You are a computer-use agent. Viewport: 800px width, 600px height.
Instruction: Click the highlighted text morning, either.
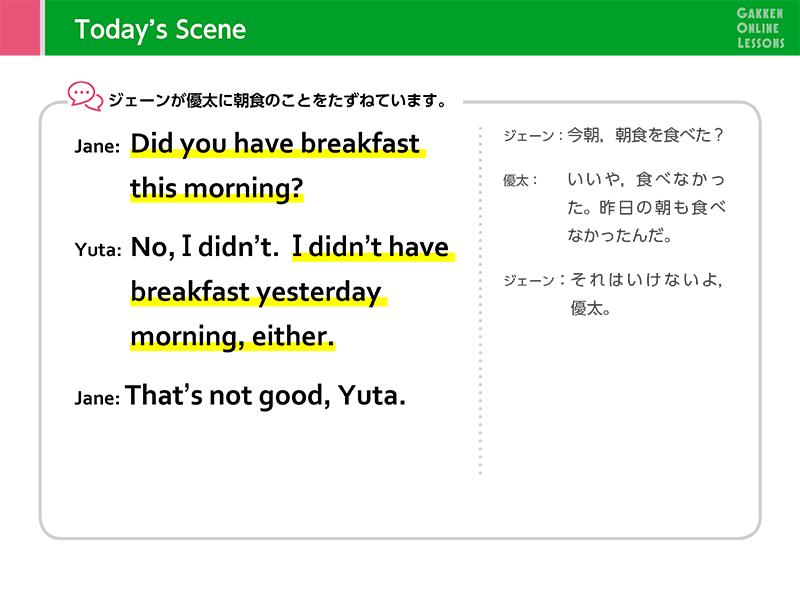233,337
